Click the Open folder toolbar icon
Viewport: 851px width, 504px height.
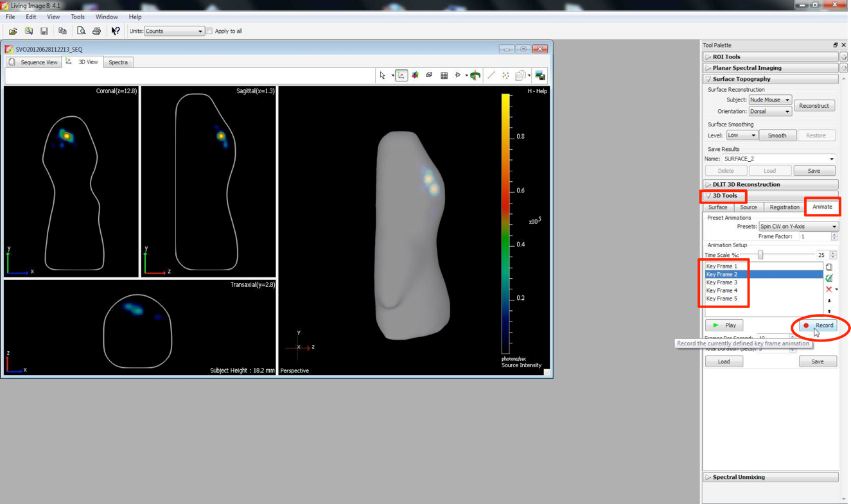point(13,31)
